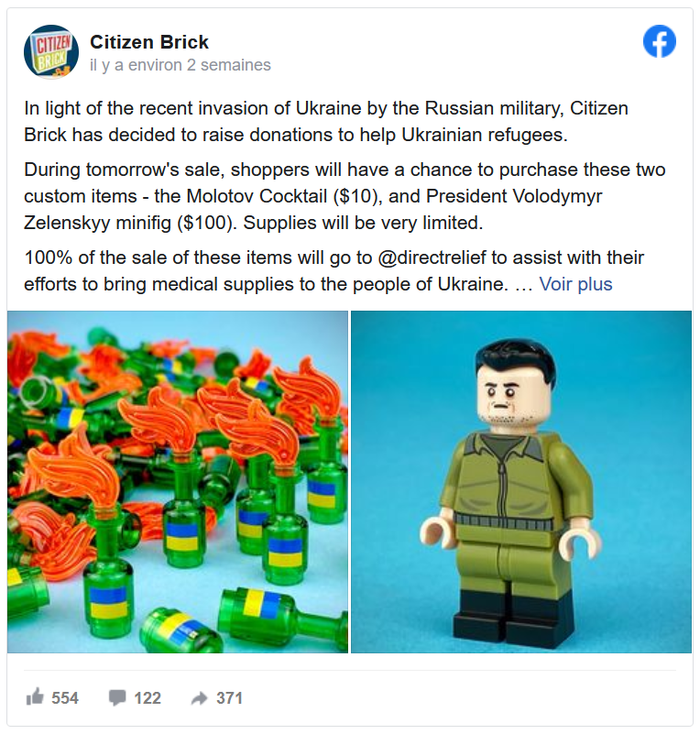Viewport: 700px width, 734px height.
Task: Click the paragraph starting '100% of the sale'
Action: pyautogui.click(x=334, y=270)
